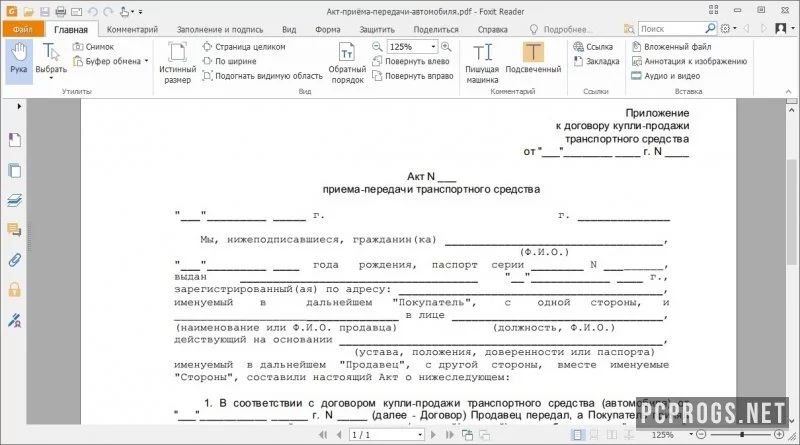Image resolution: width=800 pixels, height=445 pixels.
Task: Insert Аудио и видео
Action: 666,76
